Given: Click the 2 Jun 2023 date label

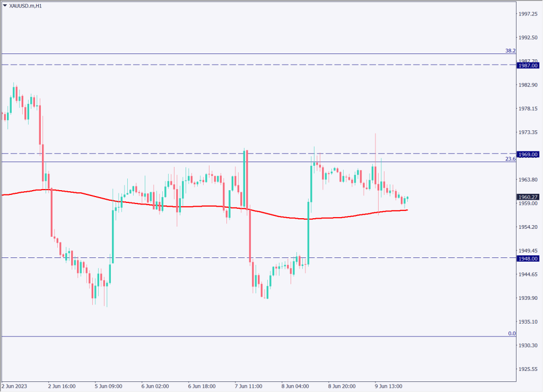Looking at the screenshot, I should (15, 386).
